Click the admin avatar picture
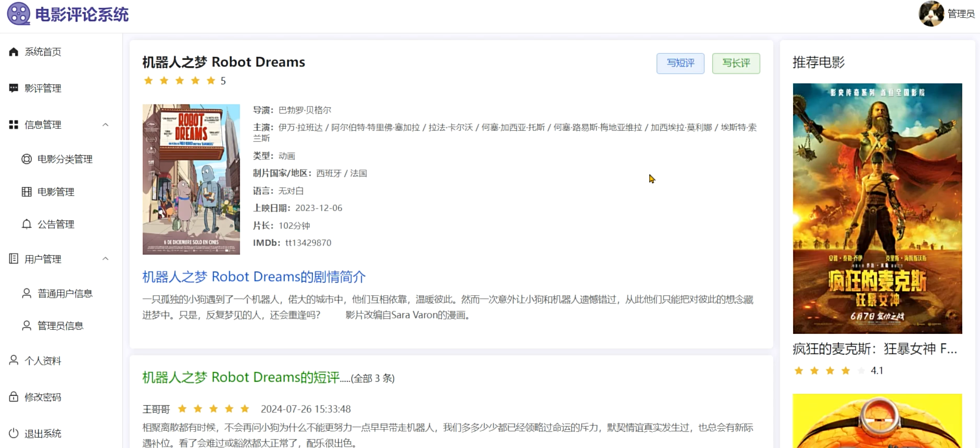This screenshot has width=980, height=448. point(931,14)
